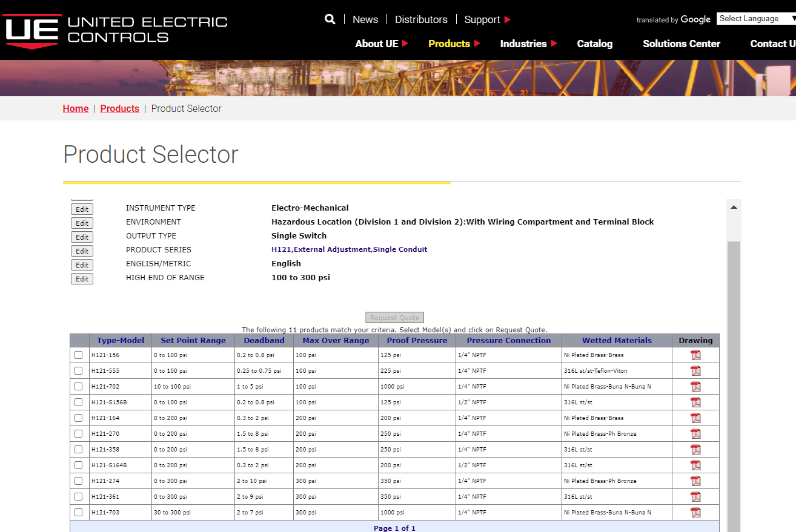The height and width of the screenshot is (532, 796).
Task: Open the Select Language dropdown
Action: [756, 18]
